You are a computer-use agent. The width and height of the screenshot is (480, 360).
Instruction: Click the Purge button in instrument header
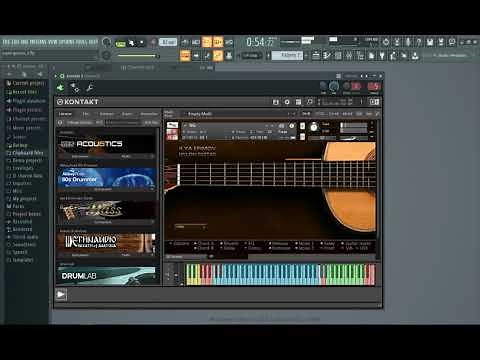pyautogui.click(x=283, y=132)
